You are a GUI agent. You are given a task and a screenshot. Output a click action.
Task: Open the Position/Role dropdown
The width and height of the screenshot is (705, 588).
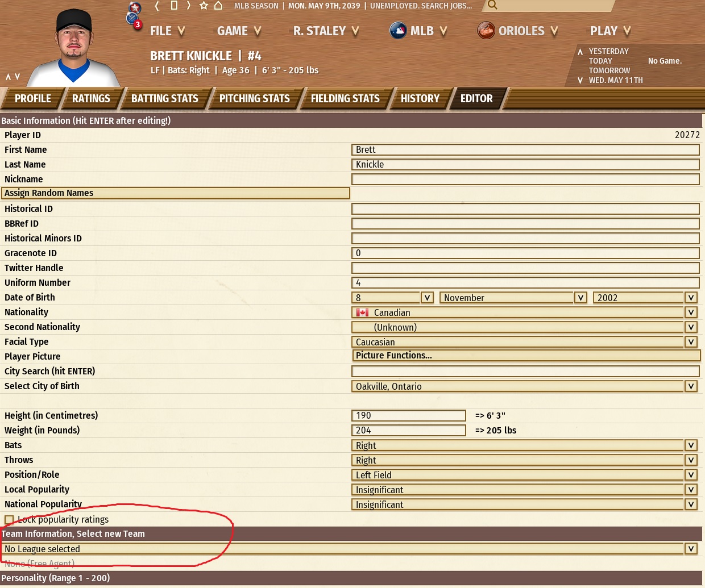tap(691, 475)
